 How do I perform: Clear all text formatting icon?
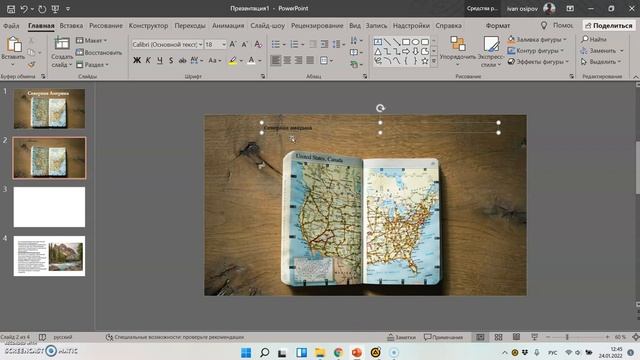click(258, 44)
